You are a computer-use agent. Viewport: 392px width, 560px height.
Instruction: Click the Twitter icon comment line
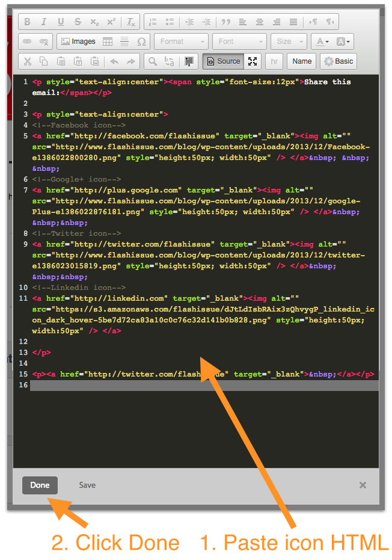(x=76, y=233)
